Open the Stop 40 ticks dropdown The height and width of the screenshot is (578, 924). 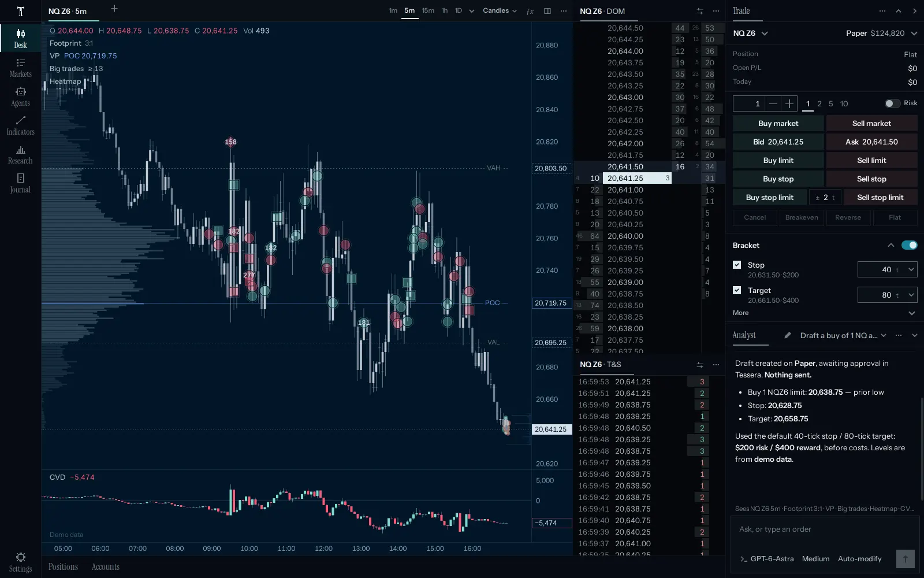pos(887,269)
